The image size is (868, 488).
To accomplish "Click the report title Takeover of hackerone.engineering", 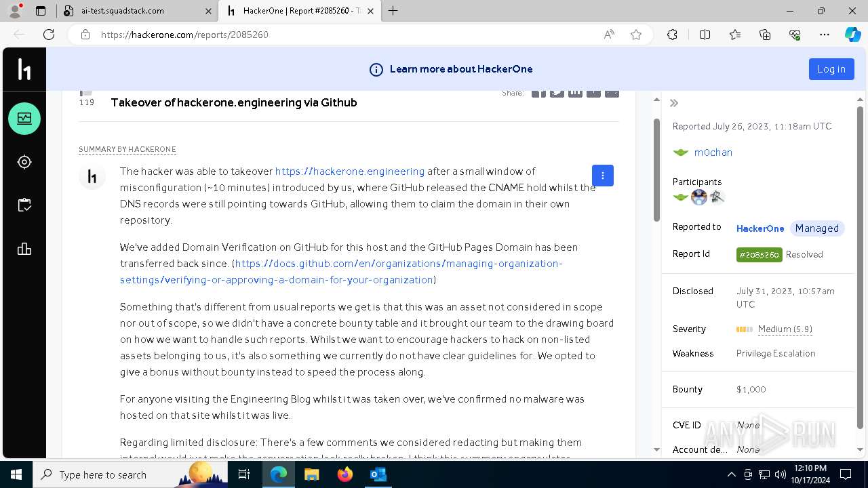I will 234,102.
